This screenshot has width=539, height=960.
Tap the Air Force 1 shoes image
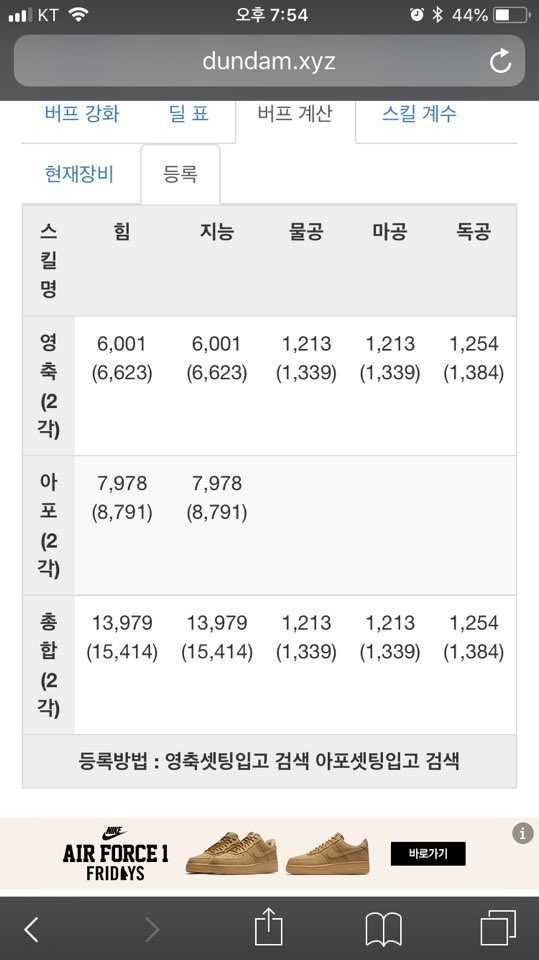point(277,852)
